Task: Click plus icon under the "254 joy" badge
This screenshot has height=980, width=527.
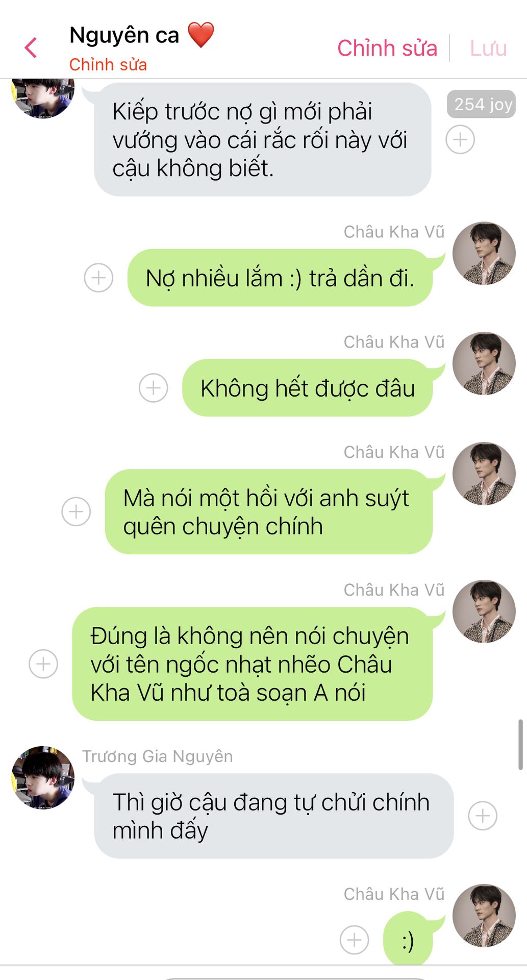Action: [460, 139]
